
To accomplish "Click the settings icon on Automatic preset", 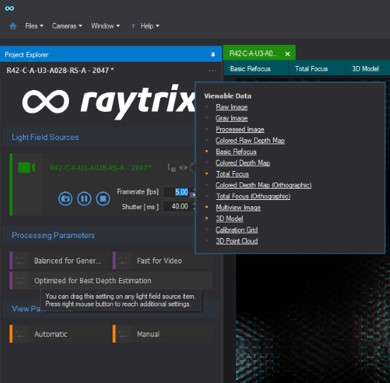I will [x=20, y=334].
